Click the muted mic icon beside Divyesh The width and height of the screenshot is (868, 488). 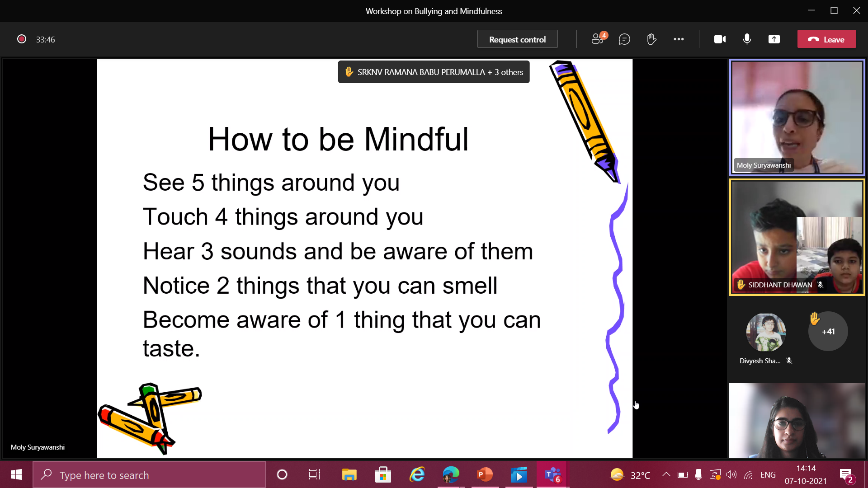789,361
